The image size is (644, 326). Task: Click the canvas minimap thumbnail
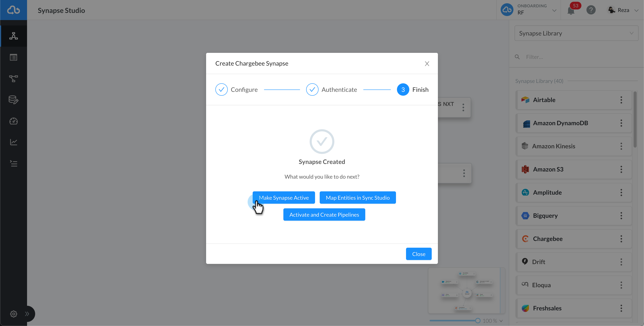click(467, 291)
